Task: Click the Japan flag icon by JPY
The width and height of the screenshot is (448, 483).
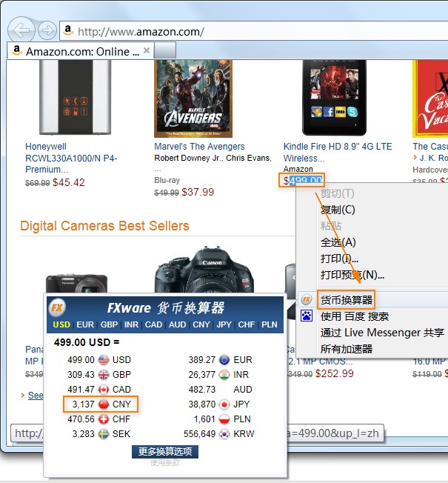Action: [224, 404]
